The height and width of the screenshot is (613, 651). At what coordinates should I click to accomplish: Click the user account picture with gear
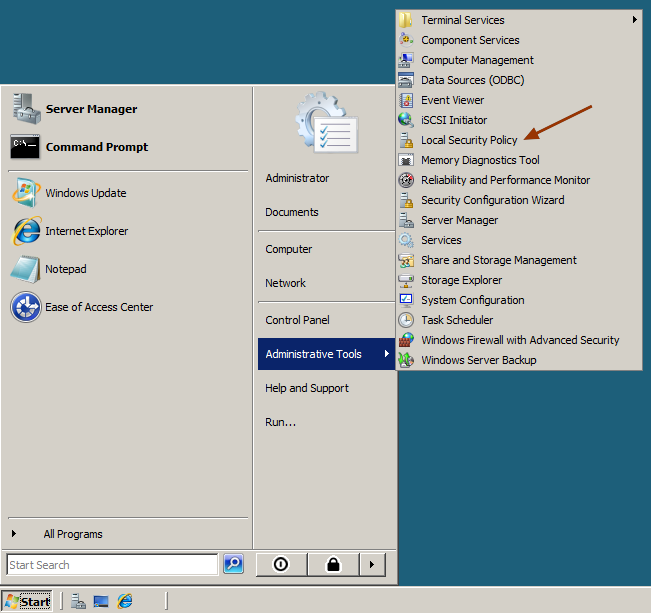coord(326,122)
